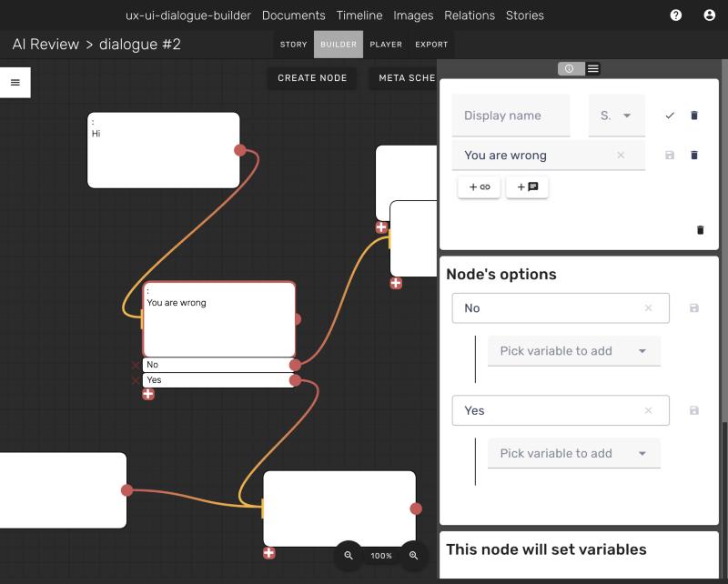
Task: Open the Images section
Action: coord(413,15)
